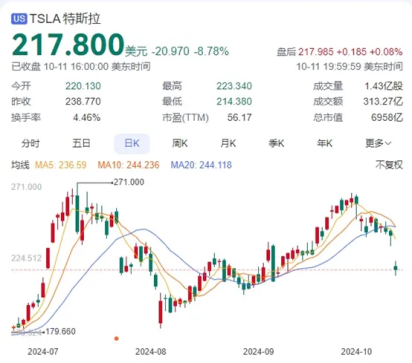This screenshot has width=412, height=363.
Task: Select the 月K monthly chart tab
Action: tap(228, 144)
